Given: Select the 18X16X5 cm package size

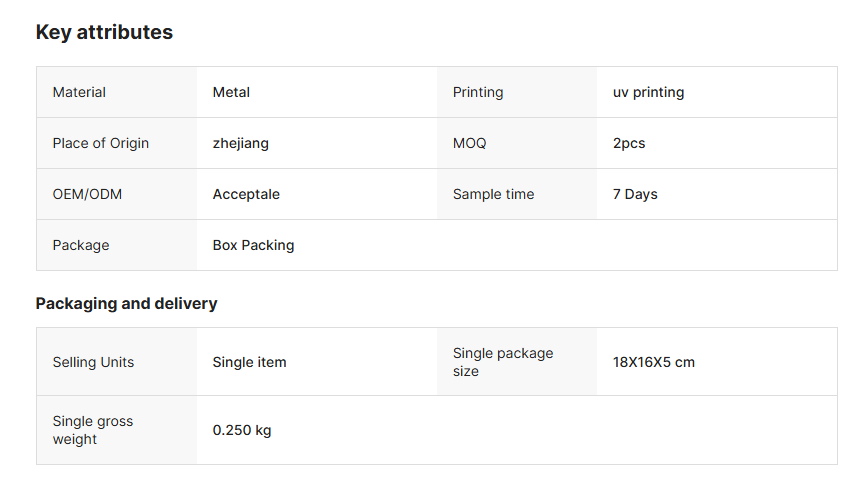Looking at the screenshot, I should pos(653,362).
